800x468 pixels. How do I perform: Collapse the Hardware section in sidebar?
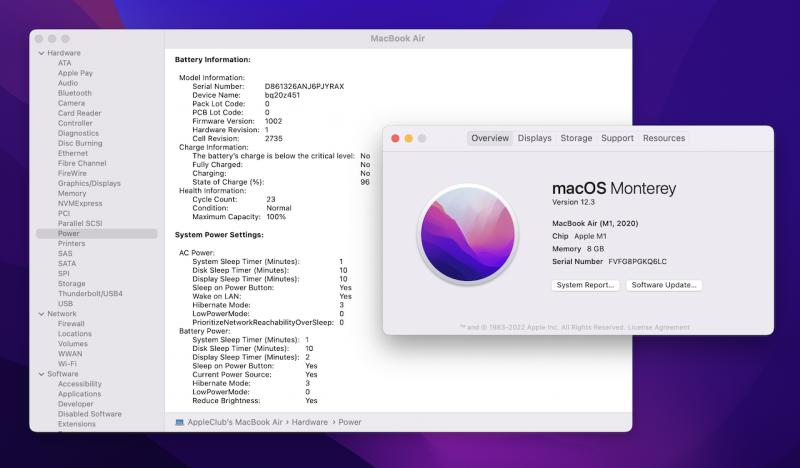click(x=41, y=53)
